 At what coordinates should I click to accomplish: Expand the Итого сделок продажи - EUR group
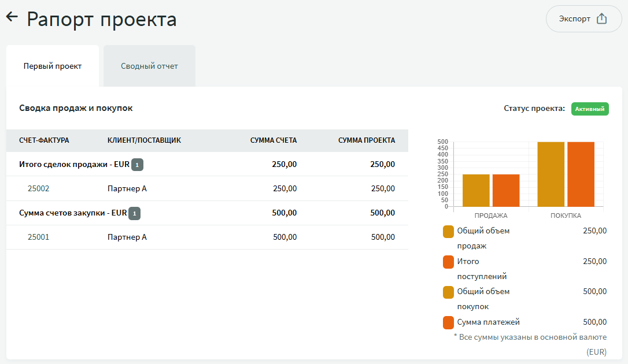(x=74, y=164)
